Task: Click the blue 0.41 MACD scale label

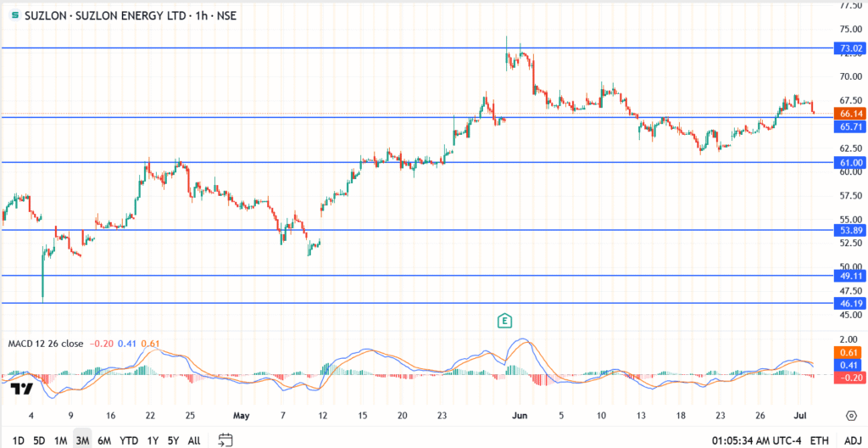Action: 848,366
